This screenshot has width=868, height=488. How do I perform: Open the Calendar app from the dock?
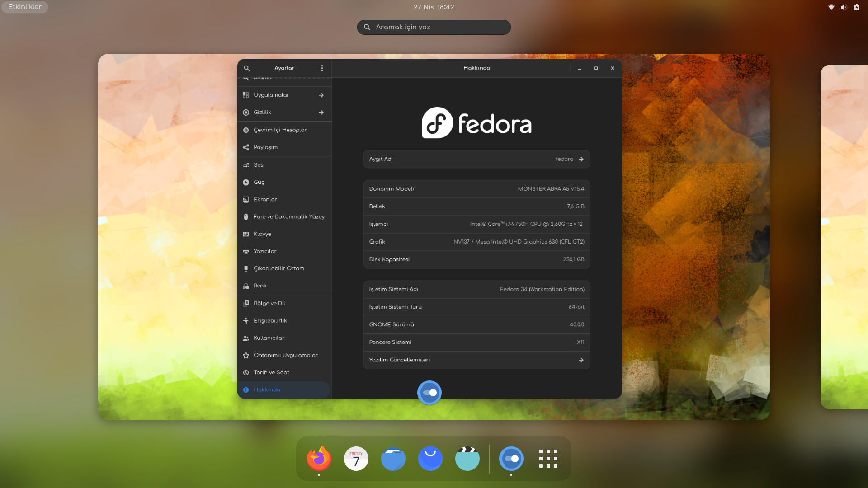356,459
